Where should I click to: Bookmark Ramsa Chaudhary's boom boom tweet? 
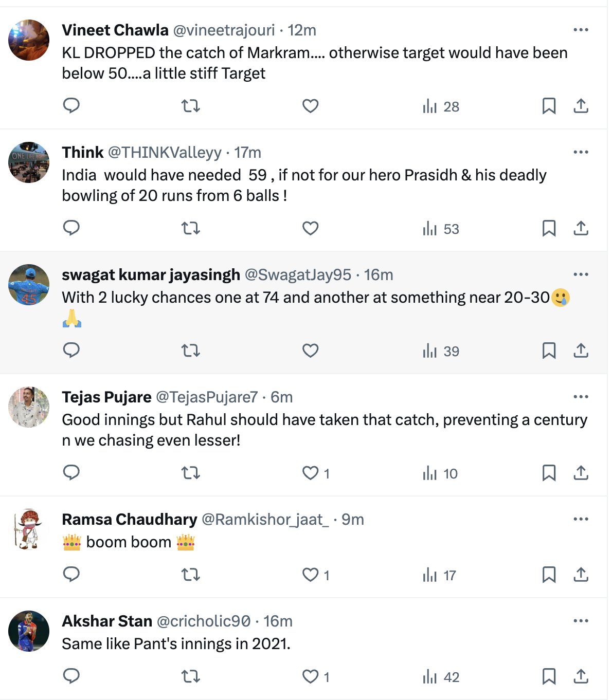[549, 575]
